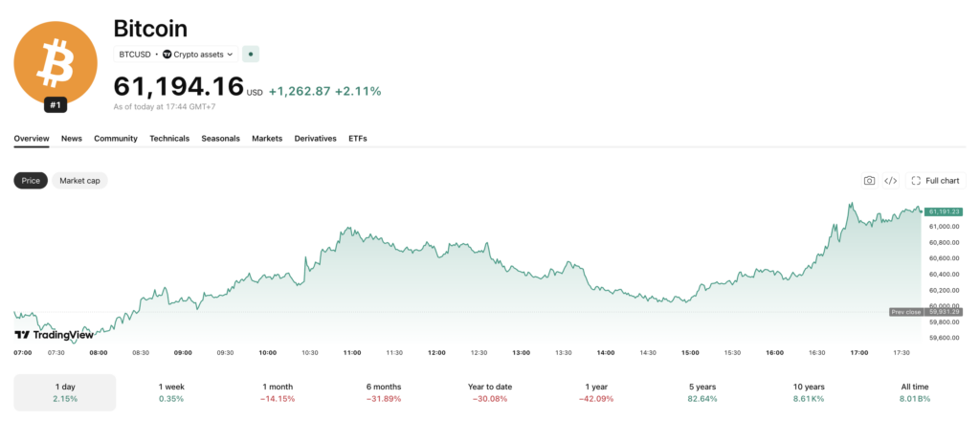Select the Price chart toggle
Image resolution: width=980 pixels, height=422 pixels.
31,181
